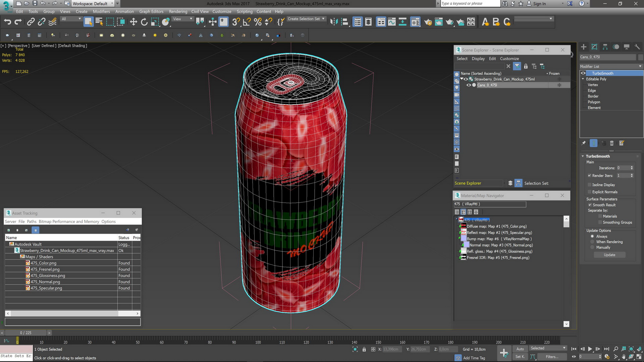Open the Create panel plus tab
This screenshot has width=644, height=362.
pos(584,47)
